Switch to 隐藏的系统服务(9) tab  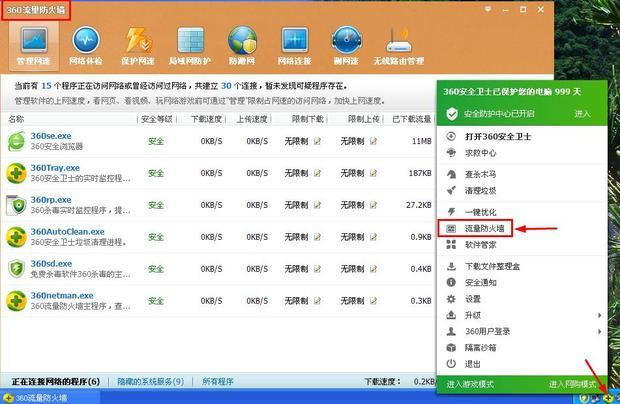coord(151,381)
